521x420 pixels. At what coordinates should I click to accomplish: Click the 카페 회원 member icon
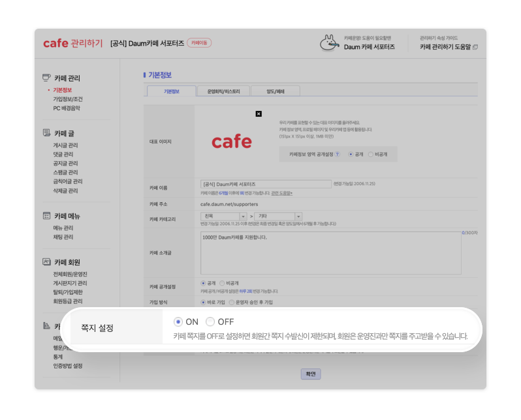pyautogui.click(x=46, y=262)
